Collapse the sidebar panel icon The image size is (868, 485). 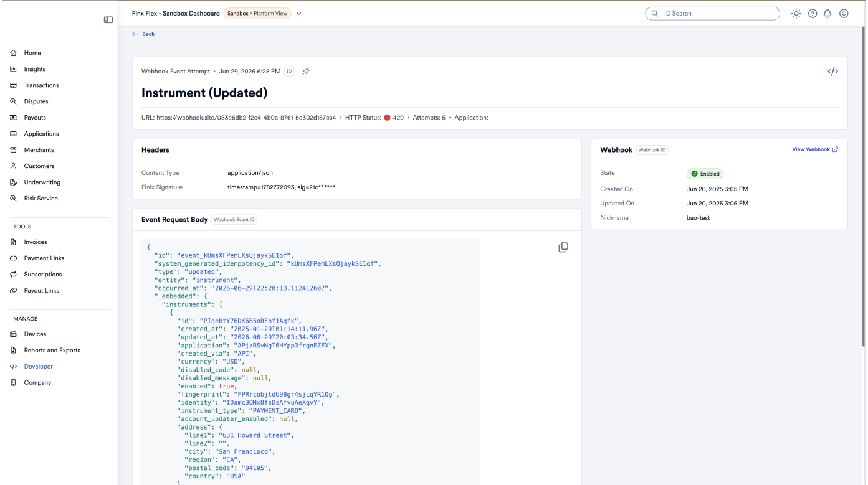pyautogui.click(x=108, y=20)
